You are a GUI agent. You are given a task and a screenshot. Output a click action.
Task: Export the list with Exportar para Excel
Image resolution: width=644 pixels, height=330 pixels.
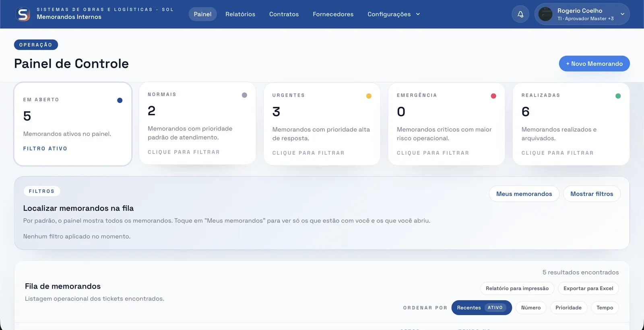[588, 288]
